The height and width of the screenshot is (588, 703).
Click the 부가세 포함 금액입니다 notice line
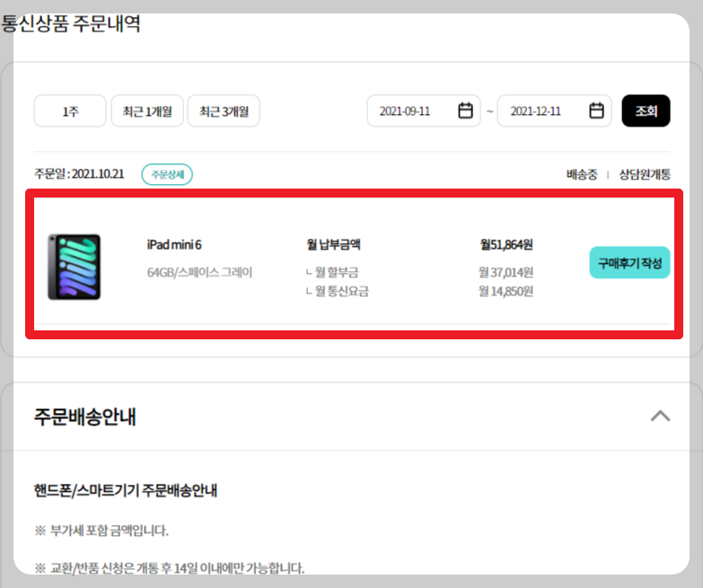coord(101,531)
